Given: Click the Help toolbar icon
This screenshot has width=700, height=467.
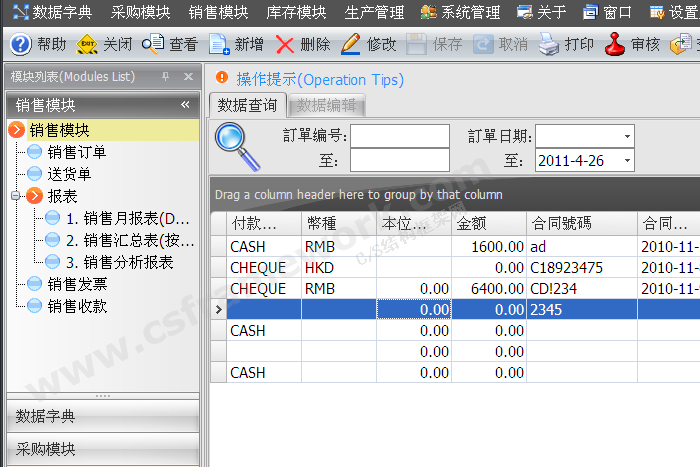Looking at the screenshot, I should (21, 45).
